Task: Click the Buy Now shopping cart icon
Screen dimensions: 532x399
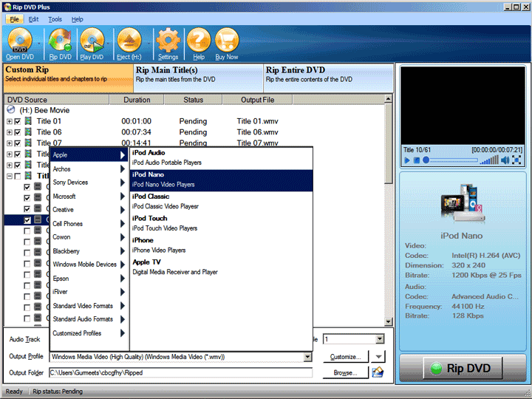Action: pyautogui.click(x=227, y=41)
